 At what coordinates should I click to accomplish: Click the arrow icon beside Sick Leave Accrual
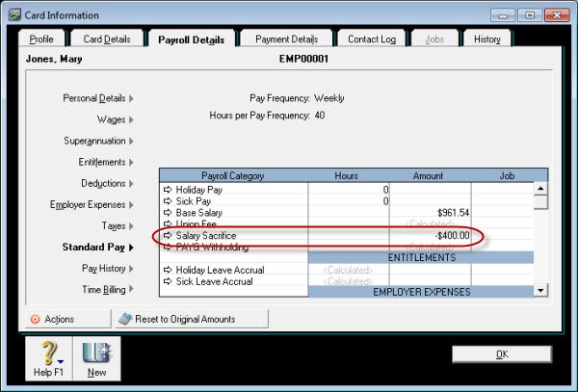coord(169,282)
